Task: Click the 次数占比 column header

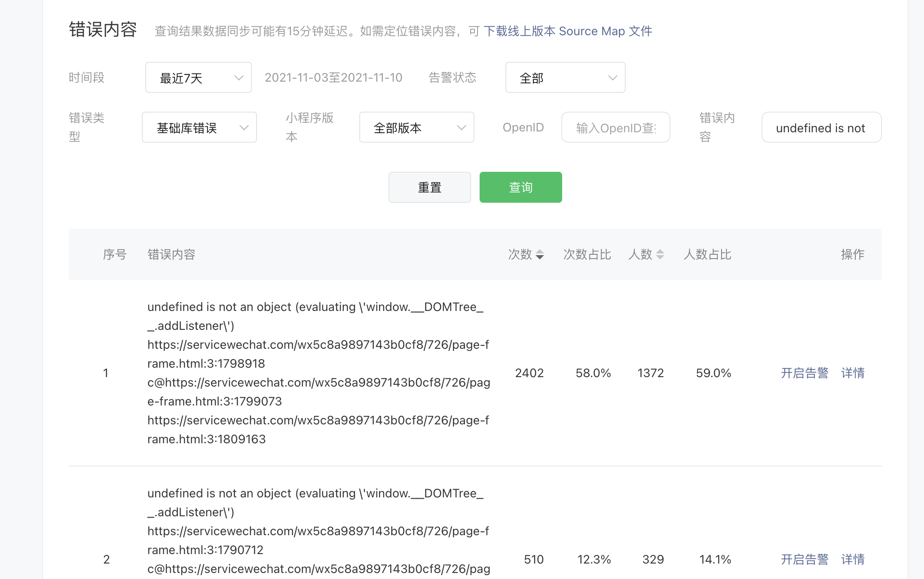Action: pyautogui.click(x=587, y=254)
